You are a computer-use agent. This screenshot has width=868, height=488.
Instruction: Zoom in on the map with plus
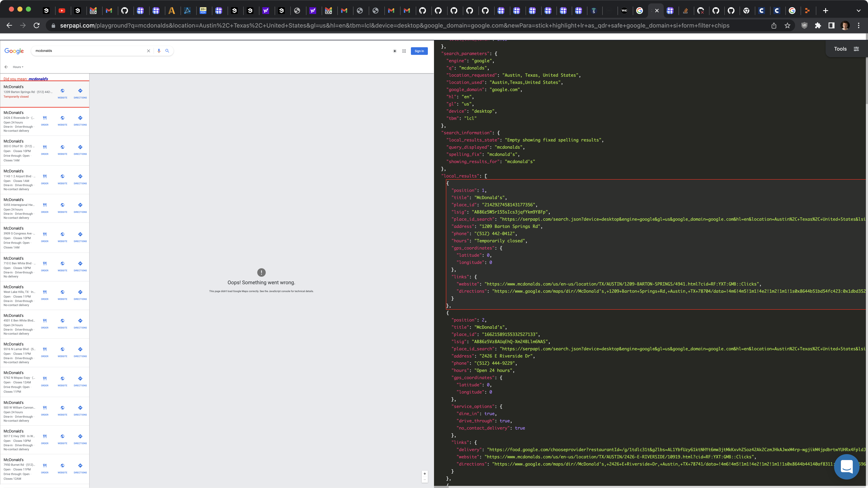(x=424, y=474)
